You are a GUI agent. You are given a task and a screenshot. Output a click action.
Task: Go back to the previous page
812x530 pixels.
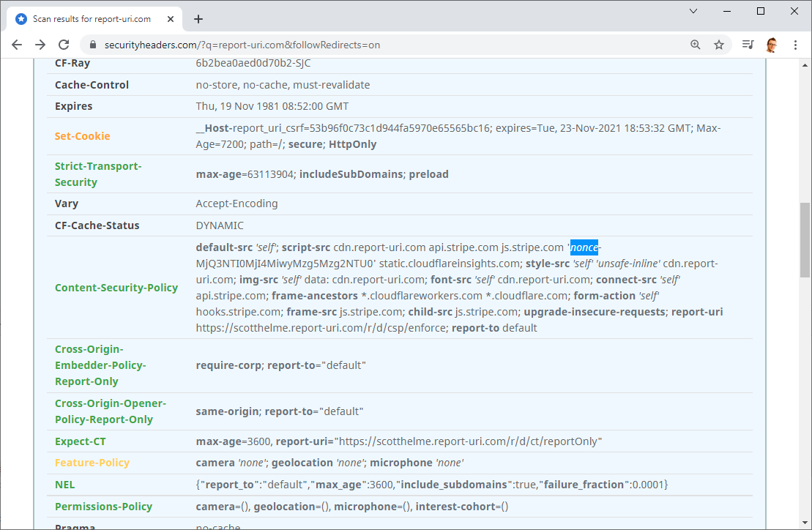pyautogui.click(x=17, y=45)
